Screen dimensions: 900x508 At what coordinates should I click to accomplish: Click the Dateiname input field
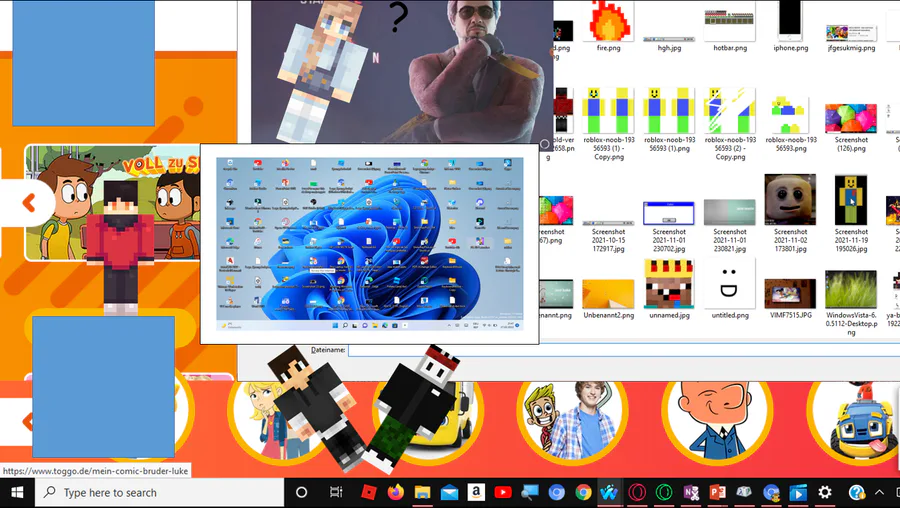pos(623,350)
